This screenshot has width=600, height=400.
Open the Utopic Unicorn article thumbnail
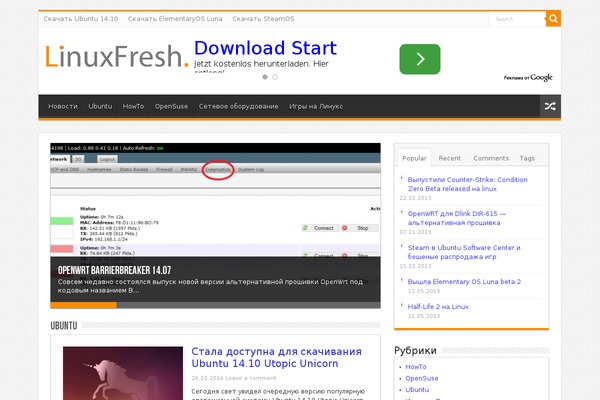tap(123, 373)
